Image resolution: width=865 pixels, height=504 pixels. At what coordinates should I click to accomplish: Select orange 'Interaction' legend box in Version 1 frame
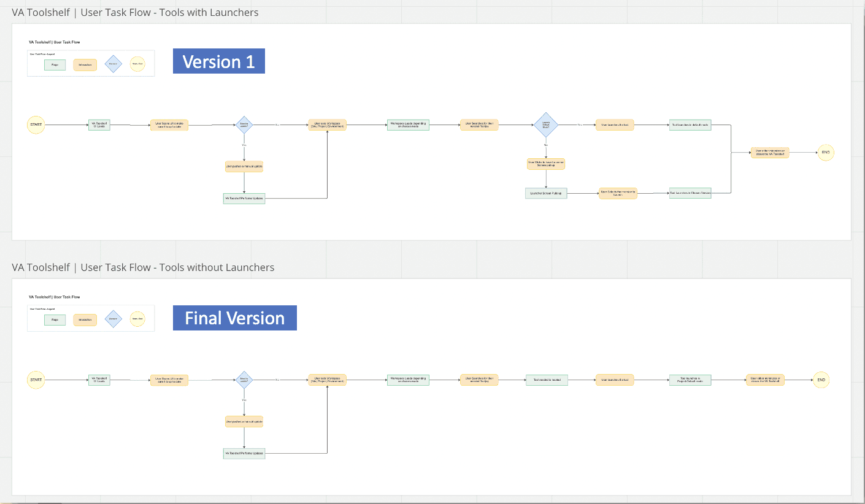pos(85,64)
